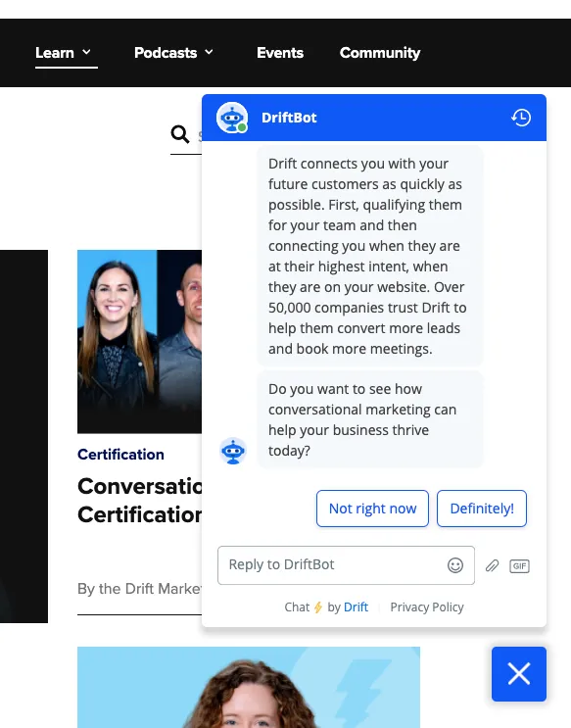The image size is (571, 728).
Task: Click the small DriftBot avatar beside message
Action: (x=232, y=451)
